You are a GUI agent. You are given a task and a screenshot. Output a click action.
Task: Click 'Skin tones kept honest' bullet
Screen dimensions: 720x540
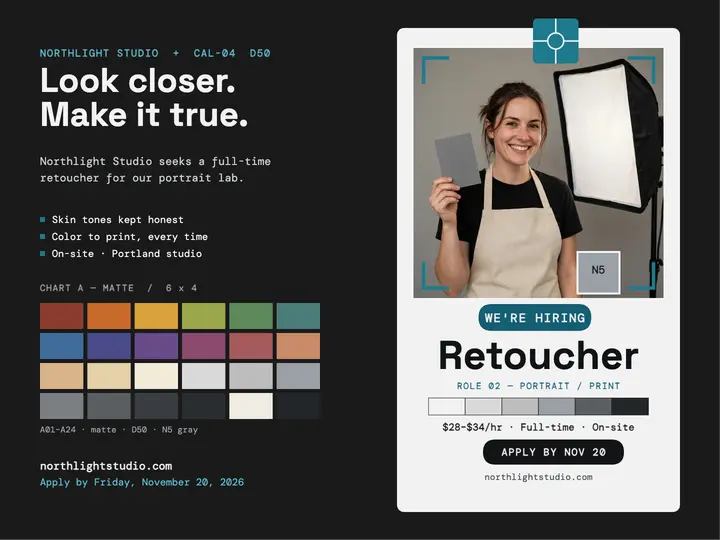pyautogui.click(x=118, y=220)
